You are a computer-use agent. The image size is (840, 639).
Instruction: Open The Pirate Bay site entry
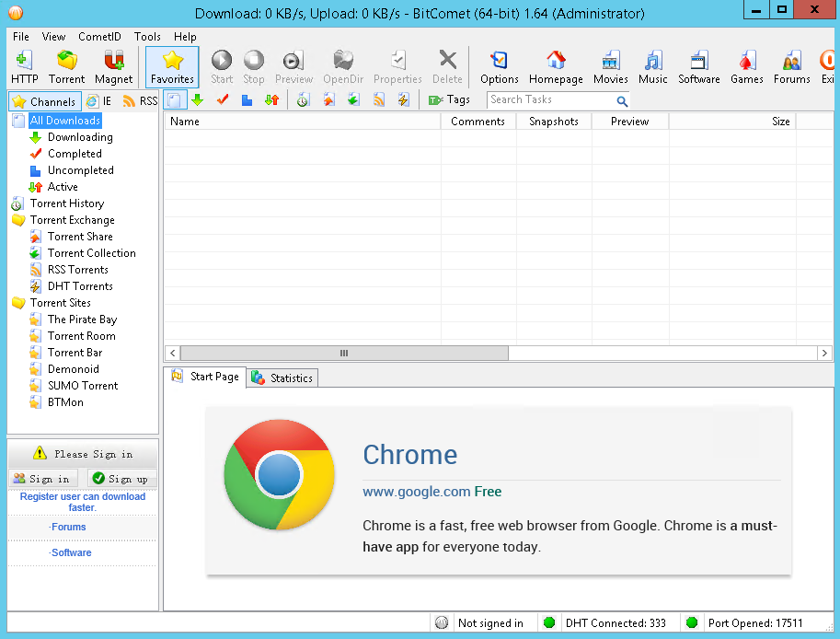point(82,319)
